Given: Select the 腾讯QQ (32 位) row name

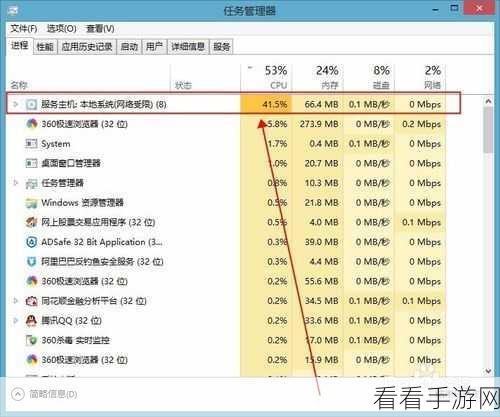Looking at the screenshot, I should (x=71, y=321).
